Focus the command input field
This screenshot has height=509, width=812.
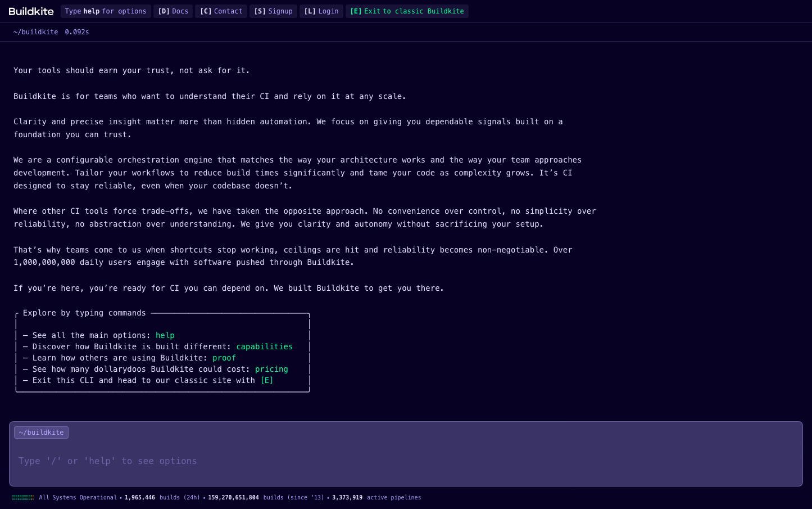tap(405, 461)
